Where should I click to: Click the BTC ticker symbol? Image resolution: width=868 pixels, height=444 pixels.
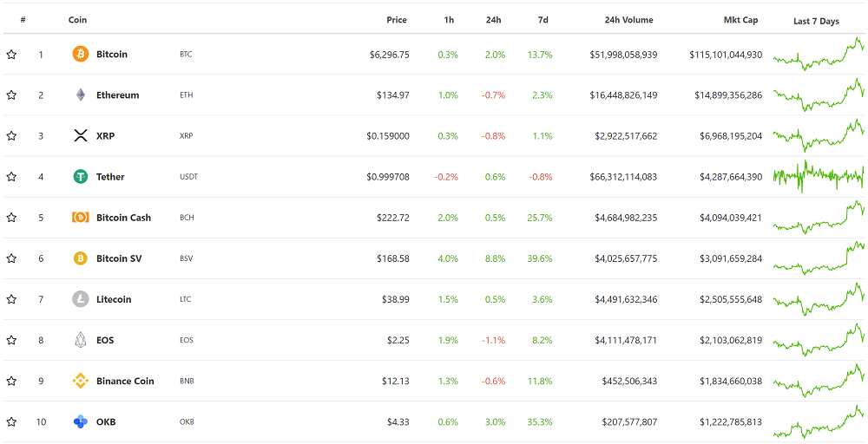[186, 54]
